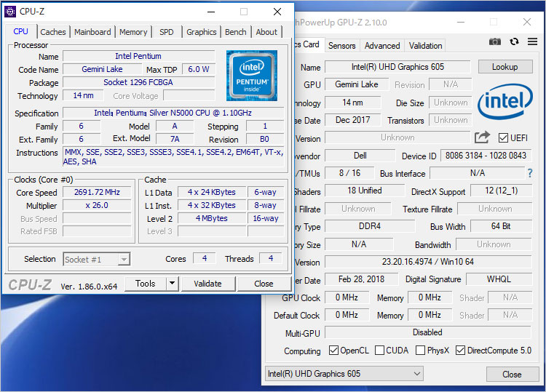Enable the PhysX checkbox
The height and width of the screenshot is (392, 546).
(420, 351)
